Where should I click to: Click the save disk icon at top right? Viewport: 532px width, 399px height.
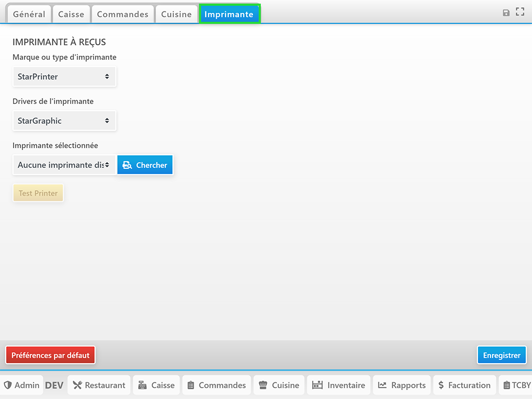point(506,12)
